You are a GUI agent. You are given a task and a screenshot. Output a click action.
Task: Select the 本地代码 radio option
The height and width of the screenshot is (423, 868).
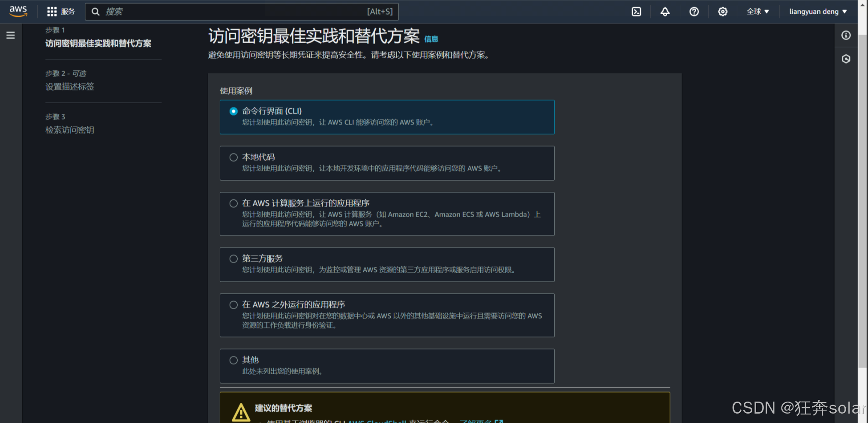click(x=233, y=157)
